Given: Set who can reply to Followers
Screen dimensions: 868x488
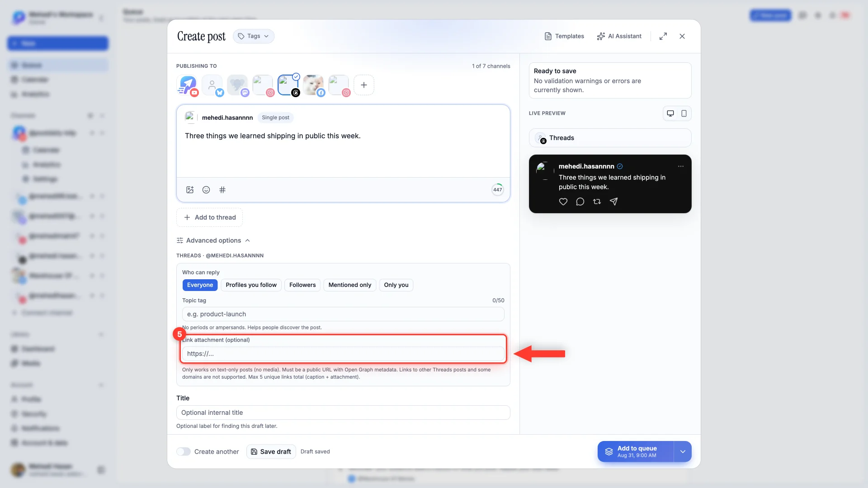Looking at the screenshot, I should [x=302, y=285].
